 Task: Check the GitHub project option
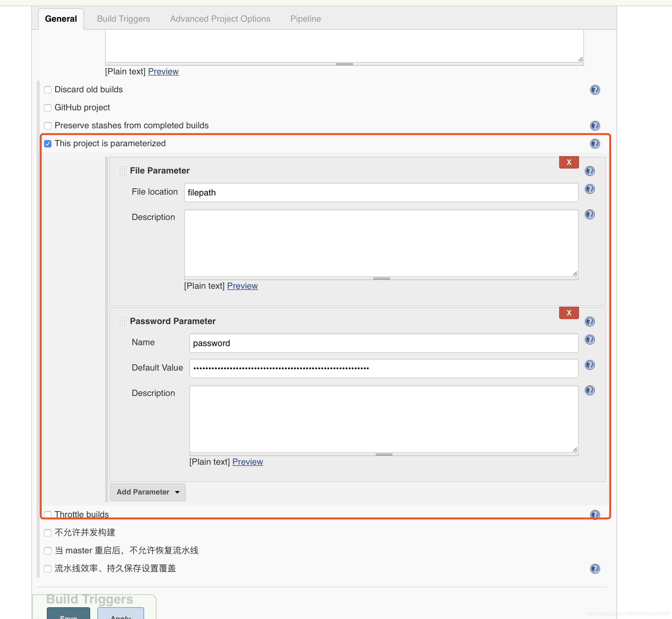pos(48,108)
